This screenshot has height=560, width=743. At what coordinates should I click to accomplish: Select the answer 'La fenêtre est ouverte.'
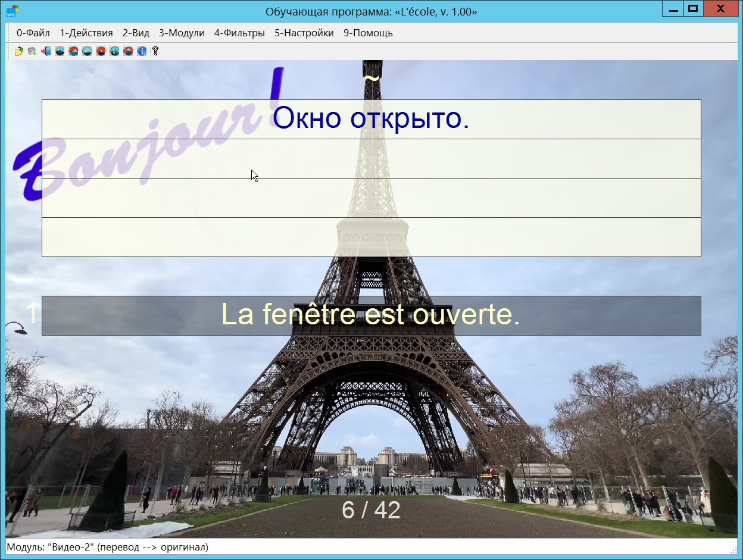pos(371,315)
